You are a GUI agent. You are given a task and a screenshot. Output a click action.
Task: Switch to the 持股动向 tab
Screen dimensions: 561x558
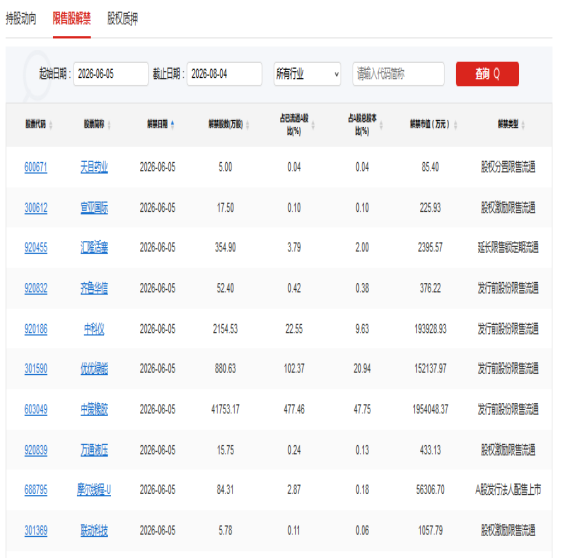point(21,19)
